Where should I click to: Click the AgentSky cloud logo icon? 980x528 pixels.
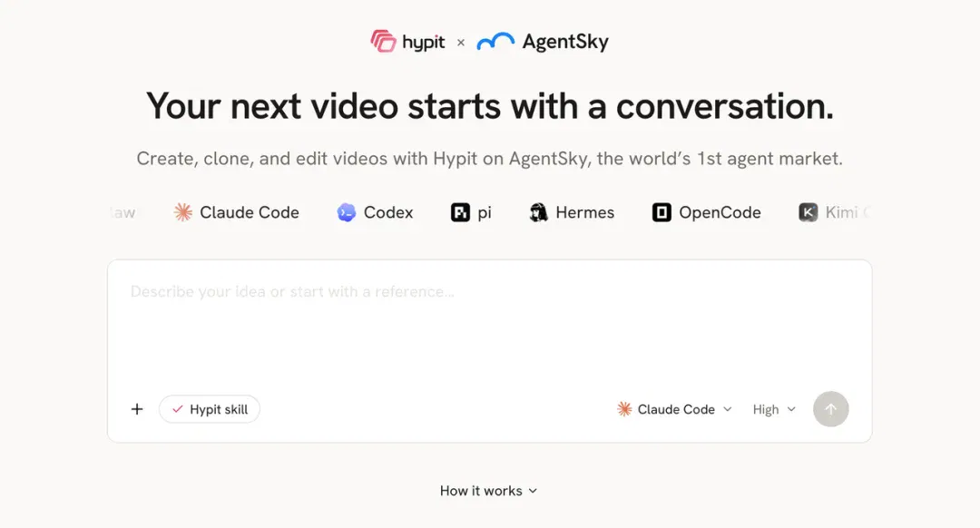(495, 41)
